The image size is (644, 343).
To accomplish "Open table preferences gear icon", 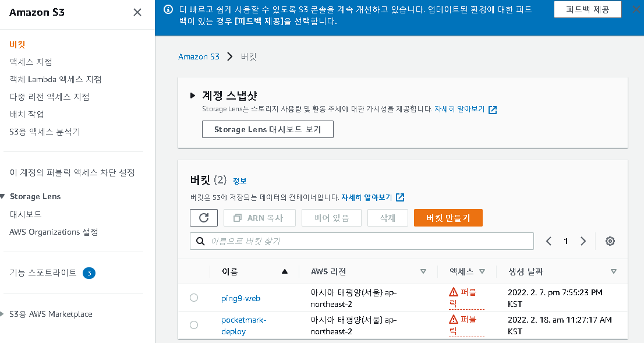I will tap(610, 241).
